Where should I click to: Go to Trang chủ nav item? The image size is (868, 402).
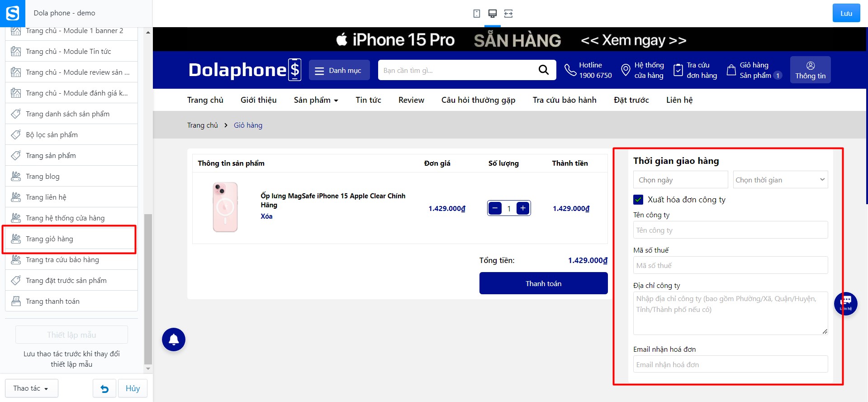(x=205, y=100)
